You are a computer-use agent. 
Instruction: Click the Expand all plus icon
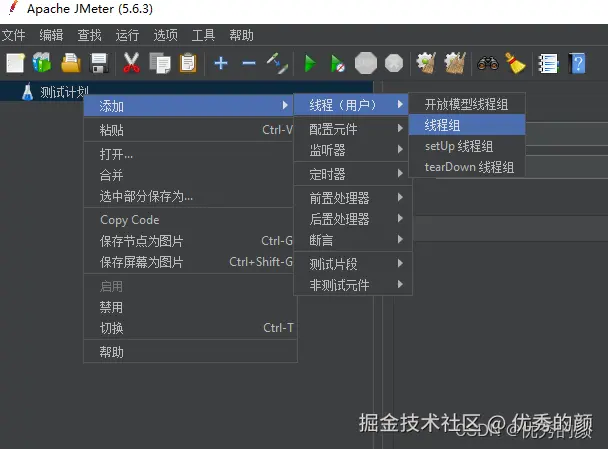click(221, 63)
